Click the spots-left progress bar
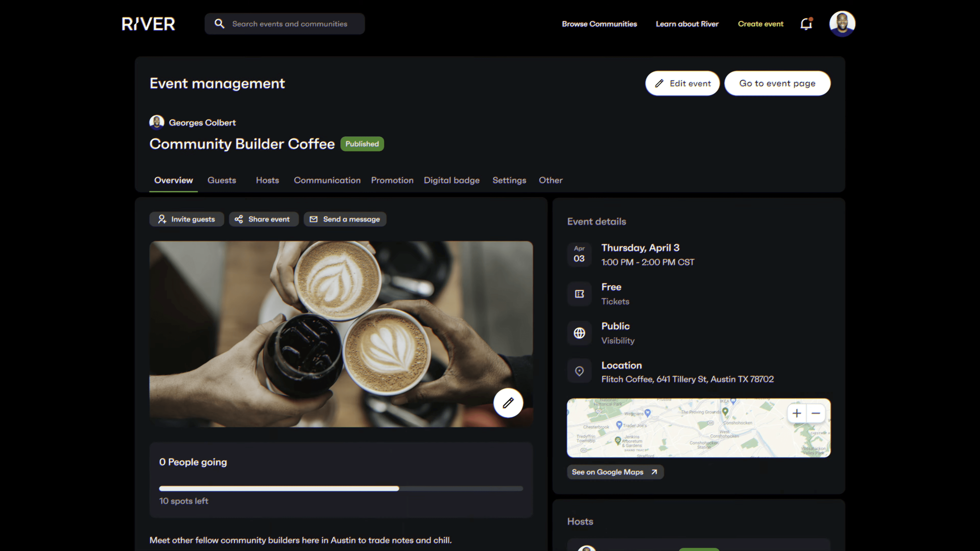This screenshot has height=551, width=980. 341,489
